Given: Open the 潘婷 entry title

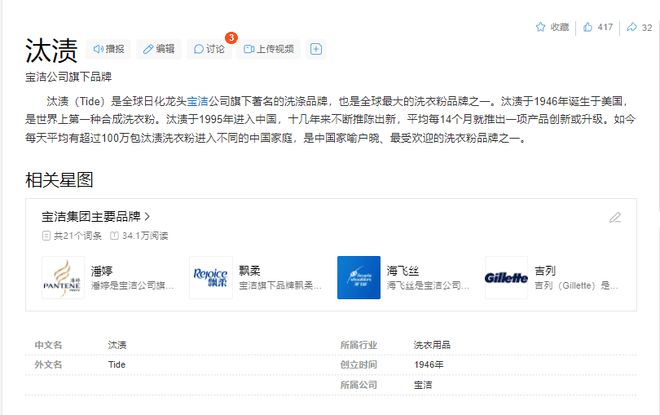Looking at the screenshot, I should click(101, 271).
